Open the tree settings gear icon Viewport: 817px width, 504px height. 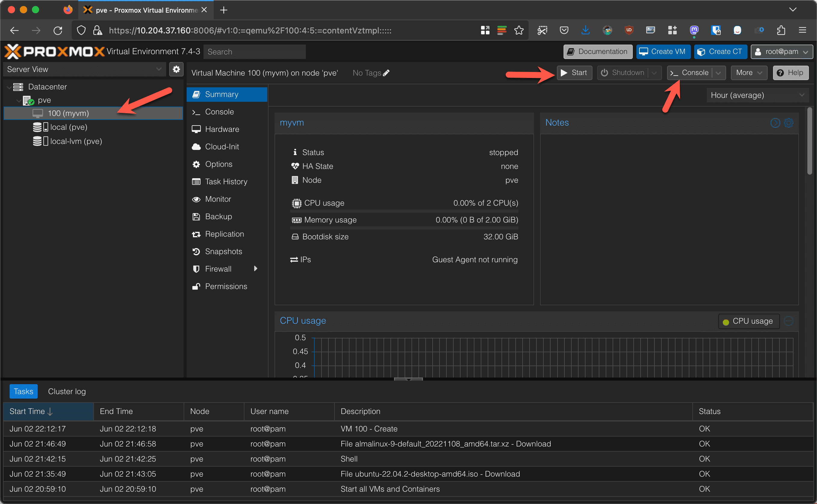[176, 69]
